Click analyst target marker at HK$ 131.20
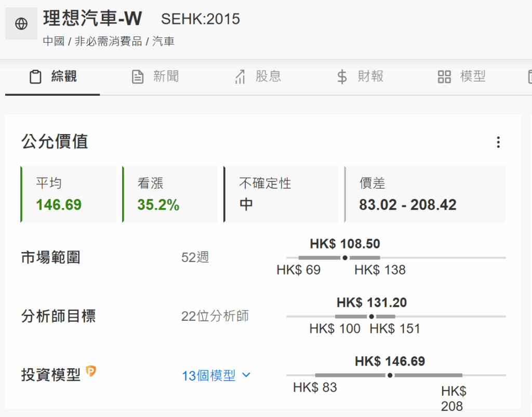 click(371, 317)
